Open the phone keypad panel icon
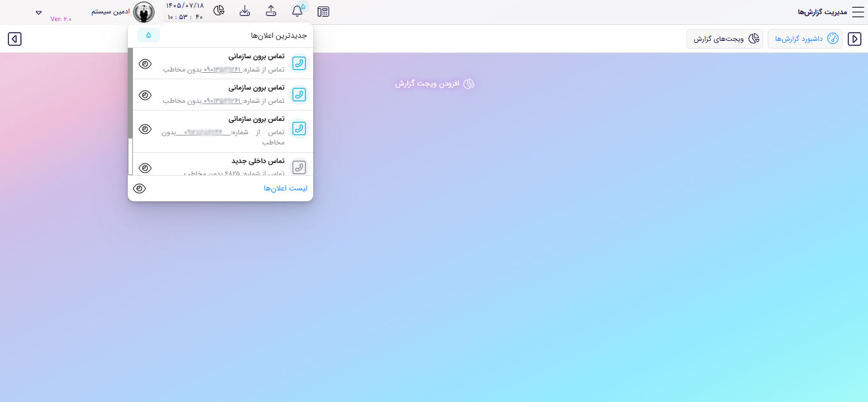 pos(323,12)
